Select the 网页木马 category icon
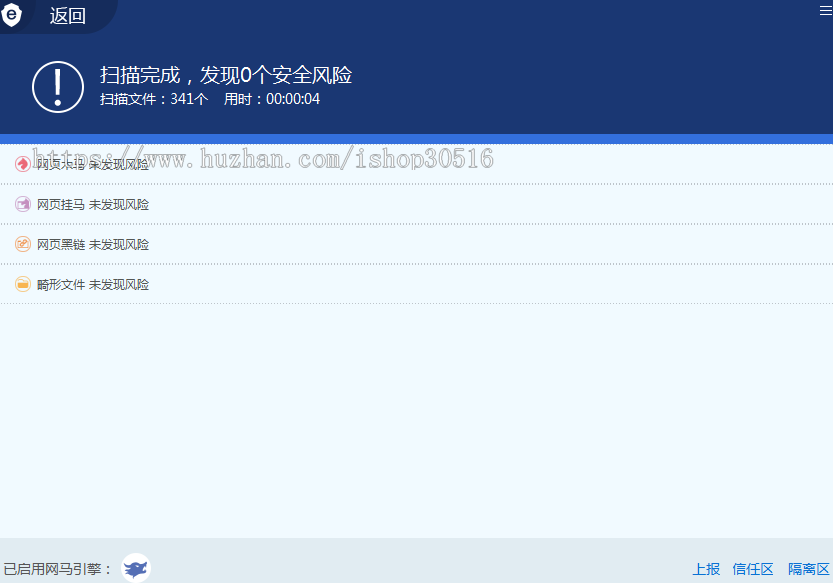833x583 pixels. point(22,164)
